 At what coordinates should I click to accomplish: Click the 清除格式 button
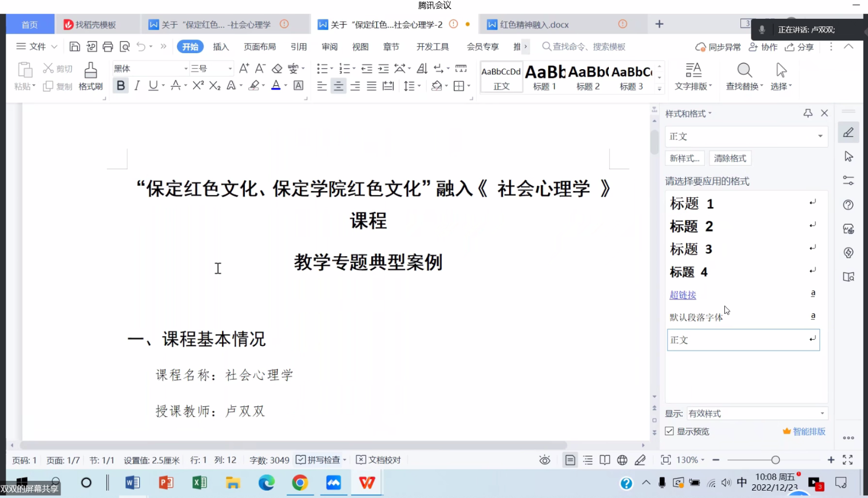(730, 158)
